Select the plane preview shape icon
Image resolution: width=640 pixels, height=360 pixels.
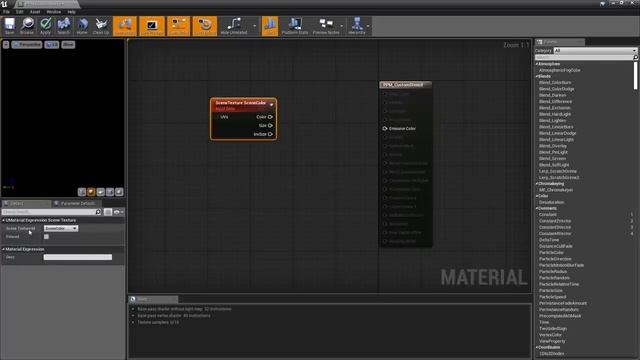click(100, 192)
